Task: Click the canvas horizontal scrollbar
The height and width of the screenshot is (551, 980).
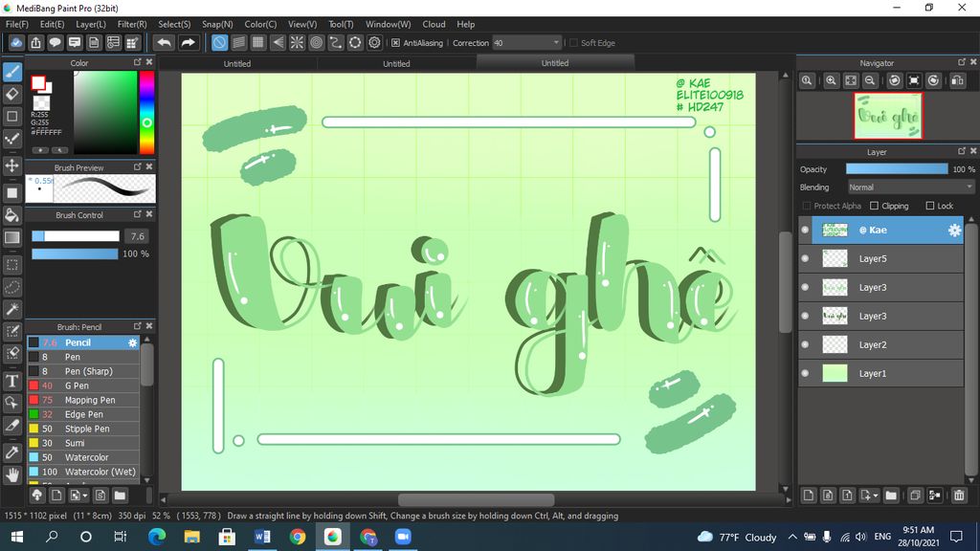Action: [477, 499]
